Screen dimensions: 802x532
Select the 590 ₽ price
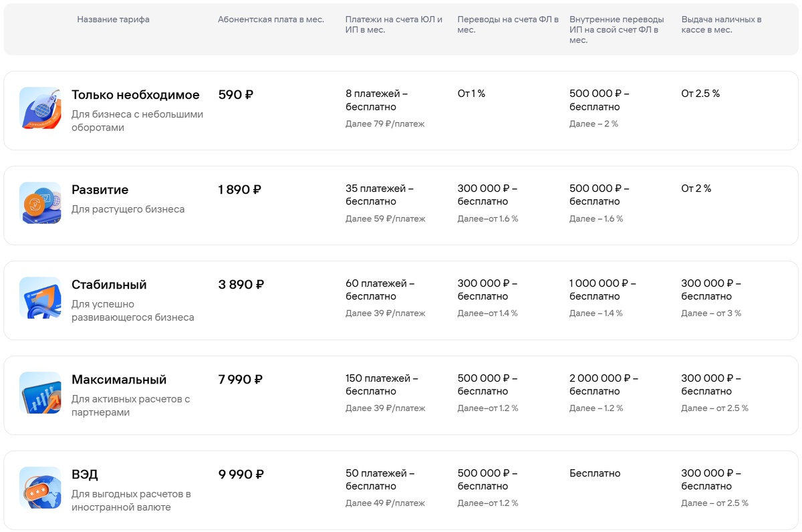tap(235, 95)
